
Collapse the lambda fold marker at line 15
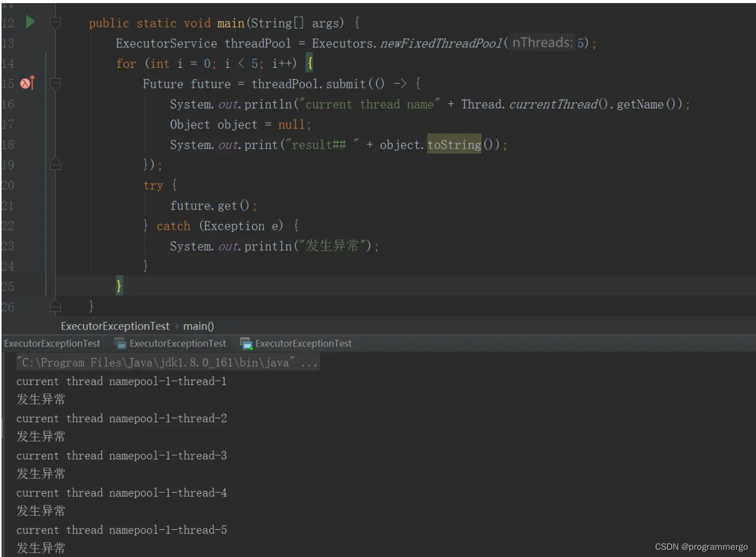coord(56,83)
